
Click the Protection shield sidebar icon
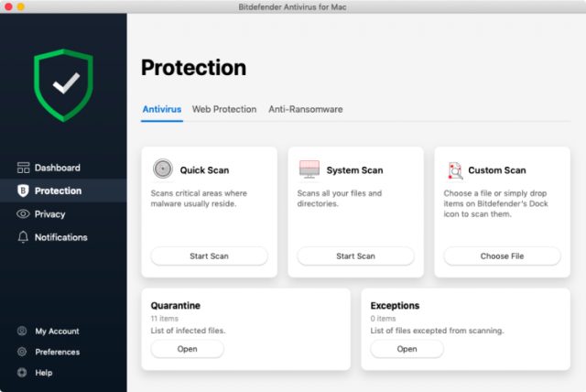pos(24,191)
